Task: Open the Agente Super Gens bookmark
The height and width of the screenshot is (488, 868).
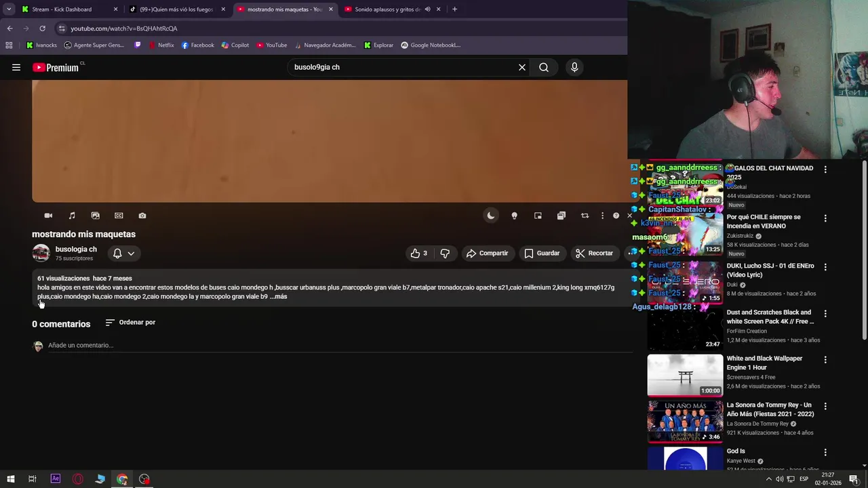Action: pyautogui.click(x=94, y=45)
